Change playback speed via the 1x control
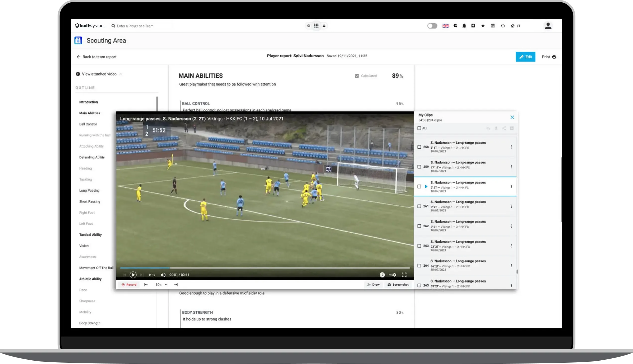 tap(152, 275)
